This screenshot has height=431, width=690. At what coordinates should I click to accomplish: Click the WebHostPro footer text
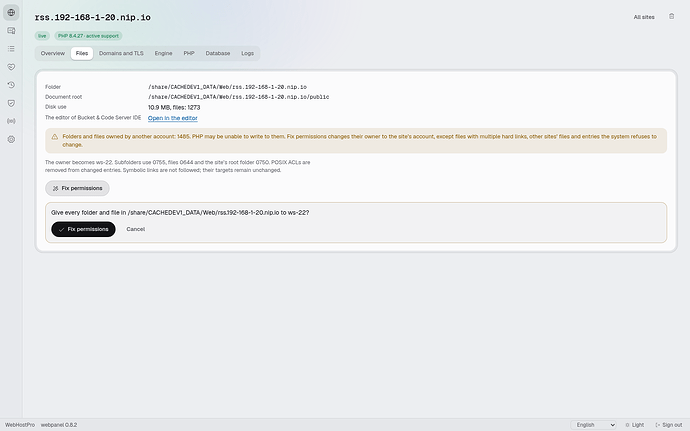pyautogui.click(x=20, y=425)
